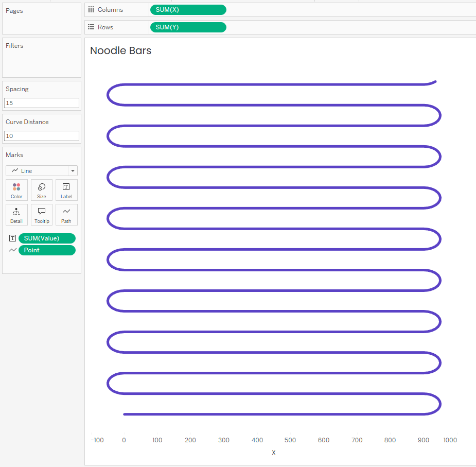Viewport: 476px width, 467px height.
Task: Click the Columns shelf icon
Action: (91, 9)
